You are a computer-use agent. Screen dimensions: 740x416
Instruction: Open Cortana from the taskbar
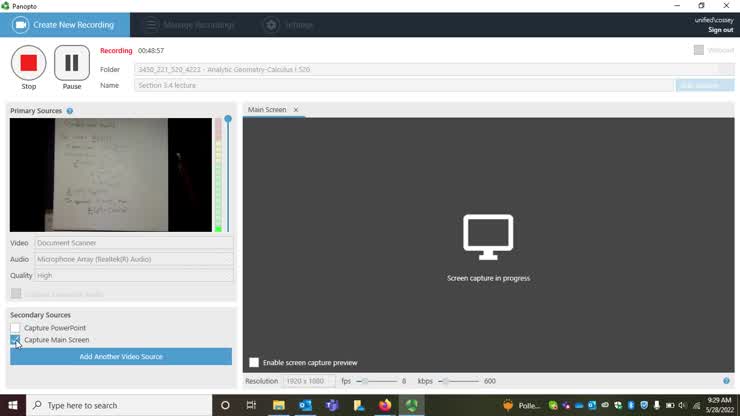[225, 405]
